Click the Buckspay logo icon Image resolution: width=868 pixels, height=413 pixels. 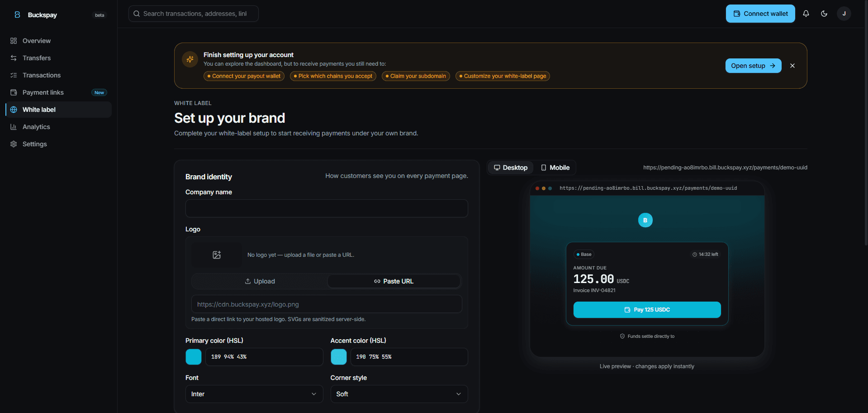pos(17,14)
